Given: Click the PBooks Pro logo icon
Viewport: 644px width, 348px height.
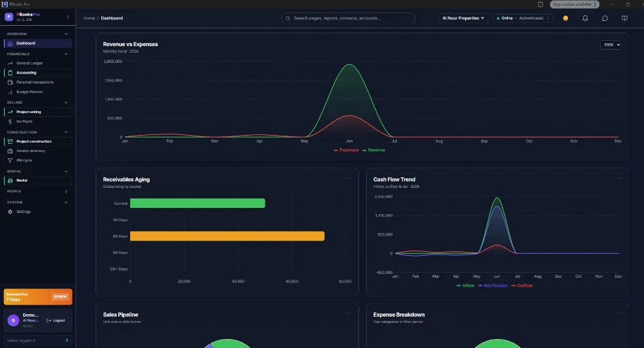Looking at the screenshot, I should [9, 17].
